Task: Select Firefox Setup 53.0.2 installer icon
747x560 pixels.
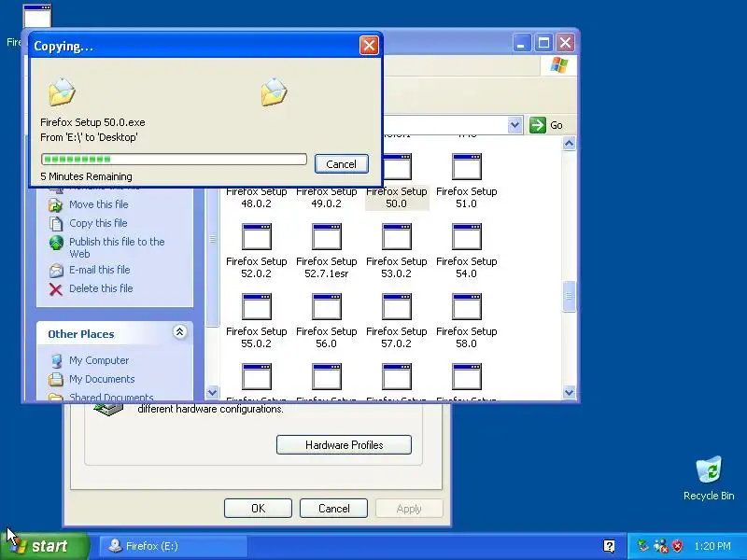Action: click(x=396, y=237)
